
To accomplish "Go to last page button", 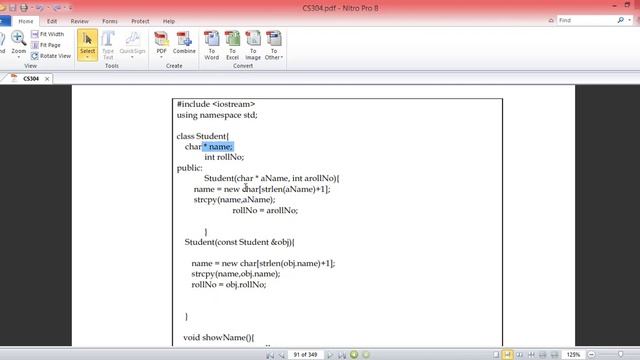I will click(x=342, y=355).
